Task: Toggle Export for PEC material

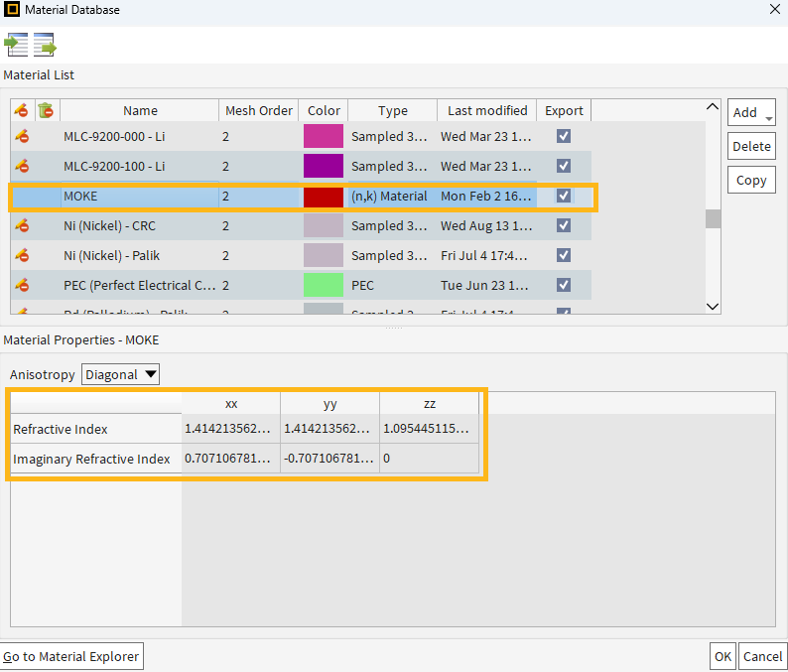Action: [x=564, y=285]
